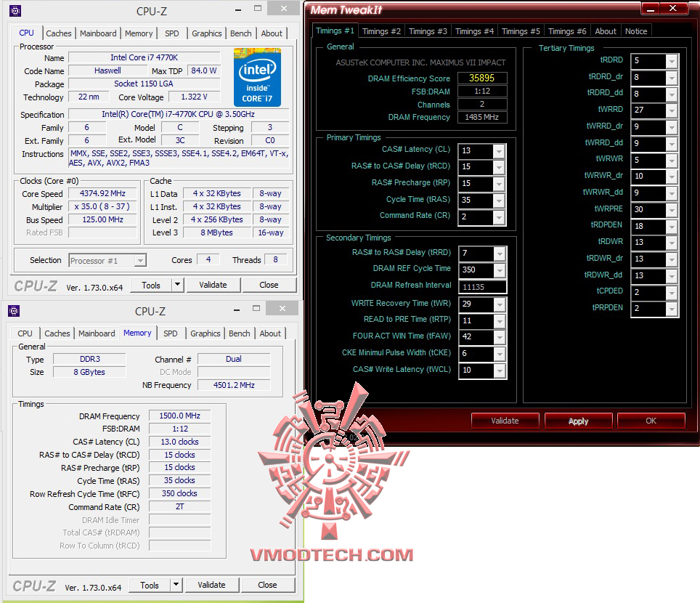Viewport: 700px width, 603px height.
Task: Expand the tWRPRE dropdown showing 30
Action: tap(672, 210)
